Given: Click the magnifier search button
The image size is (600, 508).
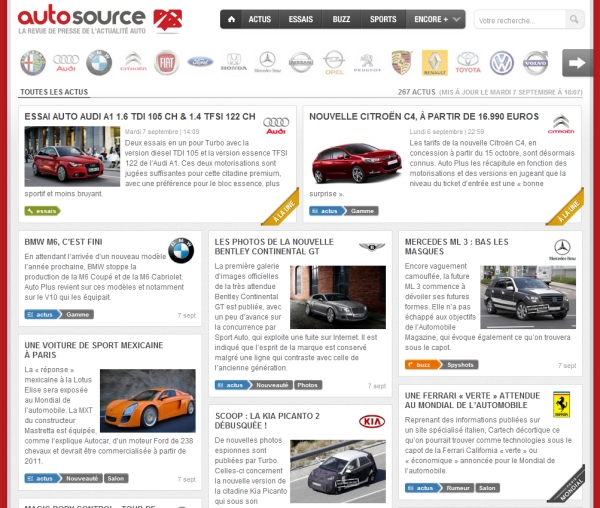Looking at the screenshot, I should point(574,19).
